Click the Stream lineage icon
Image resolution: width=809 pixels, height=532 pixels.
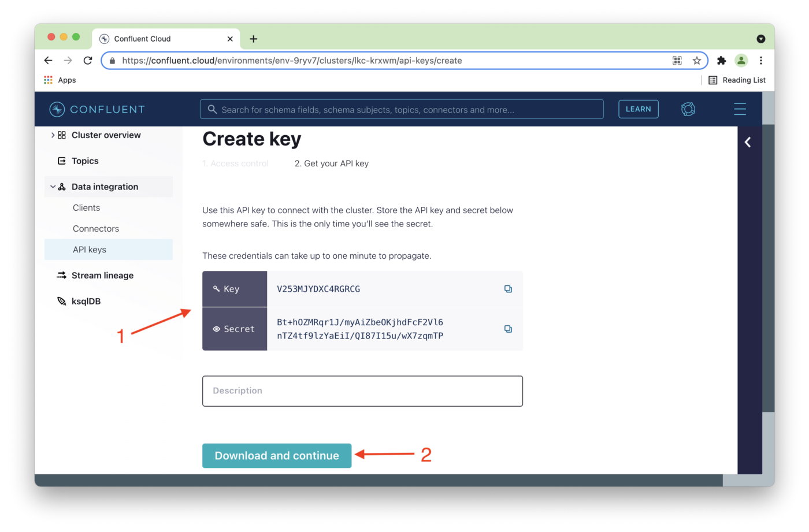[62, 276]
